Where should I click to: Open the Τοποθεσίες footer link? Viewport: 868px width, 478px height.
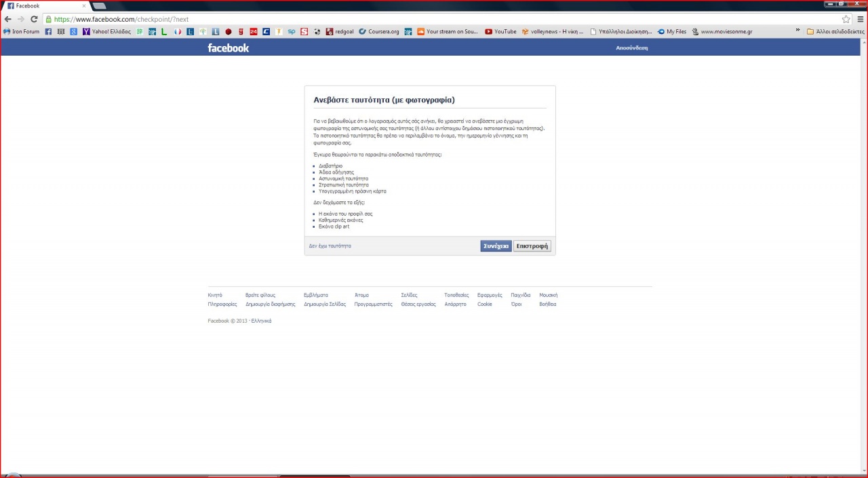456,296
